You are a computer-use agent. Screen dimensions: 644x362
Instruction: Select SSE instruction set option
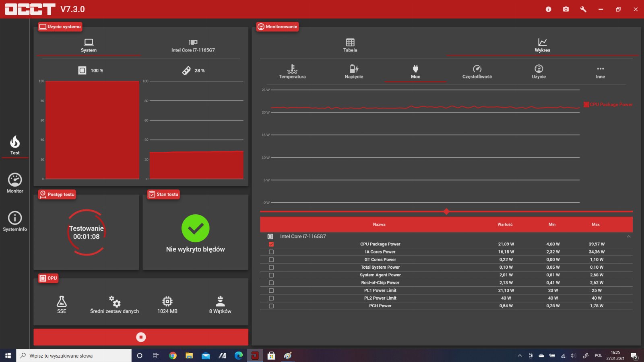[62, 304]
